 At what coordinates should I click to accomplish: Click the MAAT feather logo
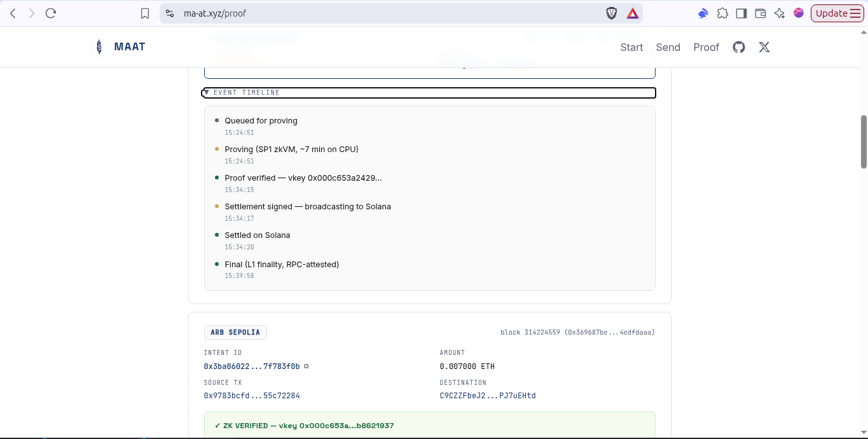99,46
